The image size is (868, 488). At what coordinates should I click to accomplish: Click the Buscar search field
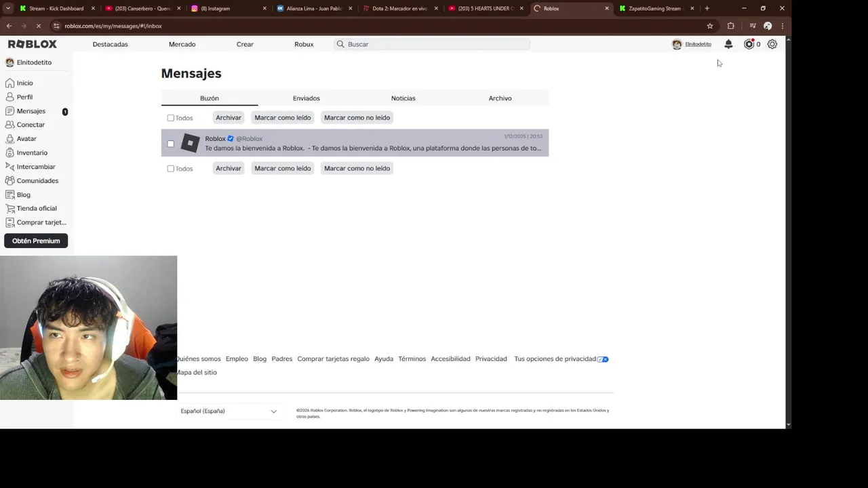pyautogui.click(x=432, y=44)
